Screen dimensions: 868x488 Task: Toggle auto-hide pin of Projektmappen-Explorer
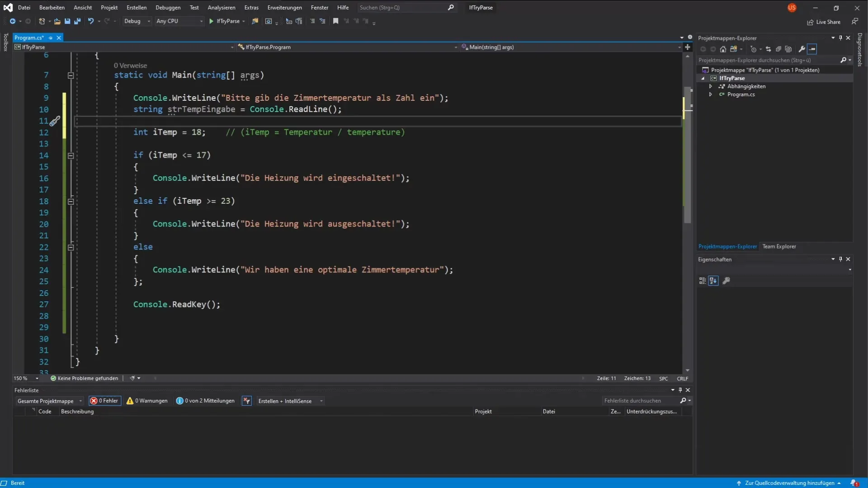click(x=840, y=38)
